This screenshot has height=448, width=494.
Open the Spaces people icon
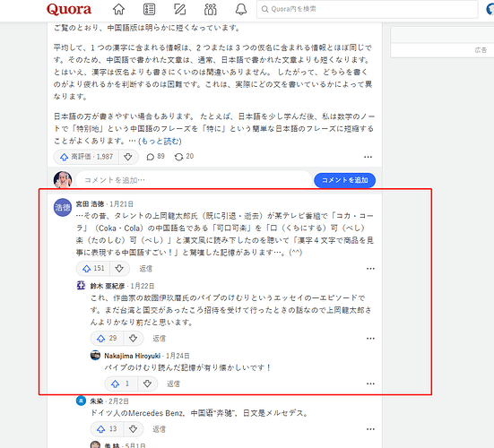coord(210,9)
